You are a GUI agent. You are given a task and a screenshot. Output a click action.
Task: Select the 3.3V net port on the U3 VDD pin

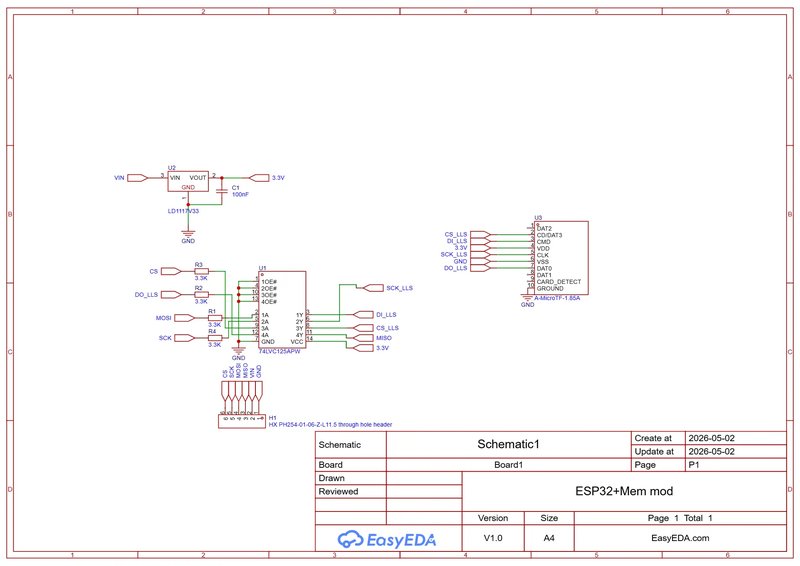pyautogui.click(x=480, y=248)
